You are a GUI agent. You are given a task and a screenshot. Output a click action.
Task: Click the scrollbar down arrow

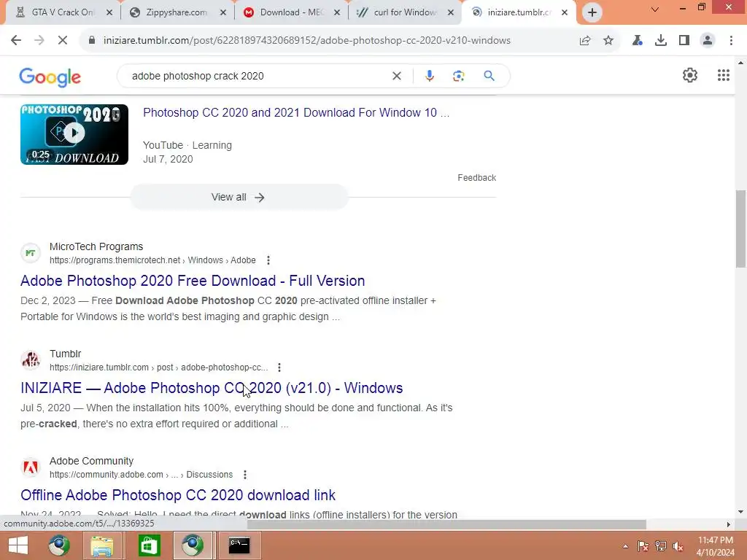pyautogui.click(x=740, y=513)
